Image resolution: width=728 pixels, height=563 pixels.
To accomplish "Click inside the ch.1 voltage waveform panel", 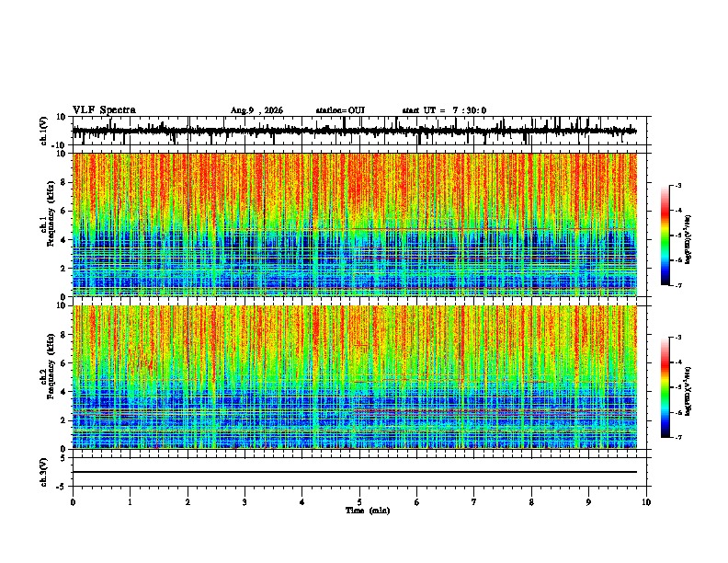I will click(359, 131).
